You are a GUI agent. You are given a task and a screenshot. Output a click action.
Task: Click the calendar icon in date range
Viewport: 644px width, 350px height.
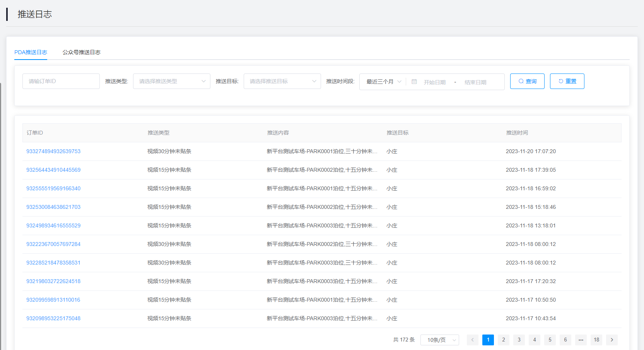pos(414,82)
